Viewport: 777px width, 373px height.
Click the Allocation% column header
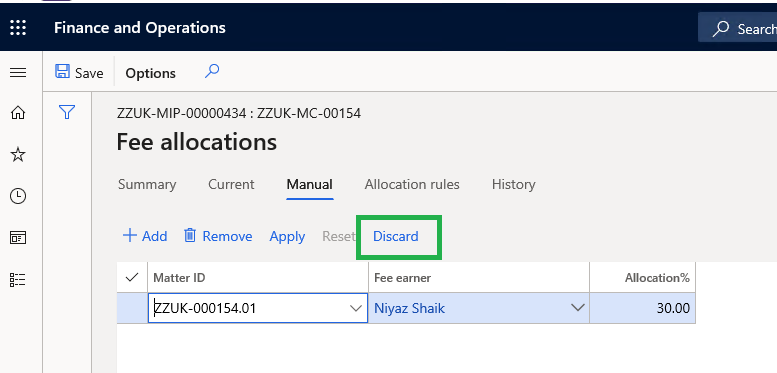(642, 277)
